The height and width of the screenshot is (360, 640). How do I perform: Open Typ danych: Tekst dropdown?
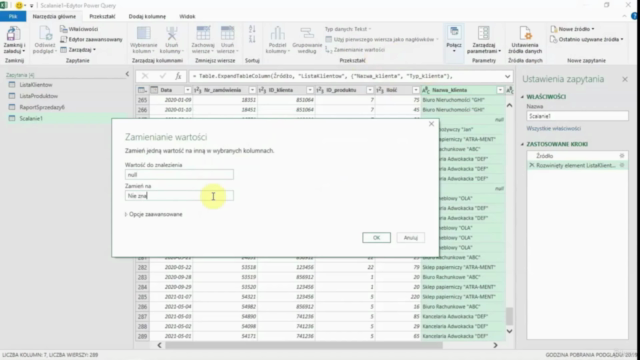pyautogui.click(x=348, y=29)
